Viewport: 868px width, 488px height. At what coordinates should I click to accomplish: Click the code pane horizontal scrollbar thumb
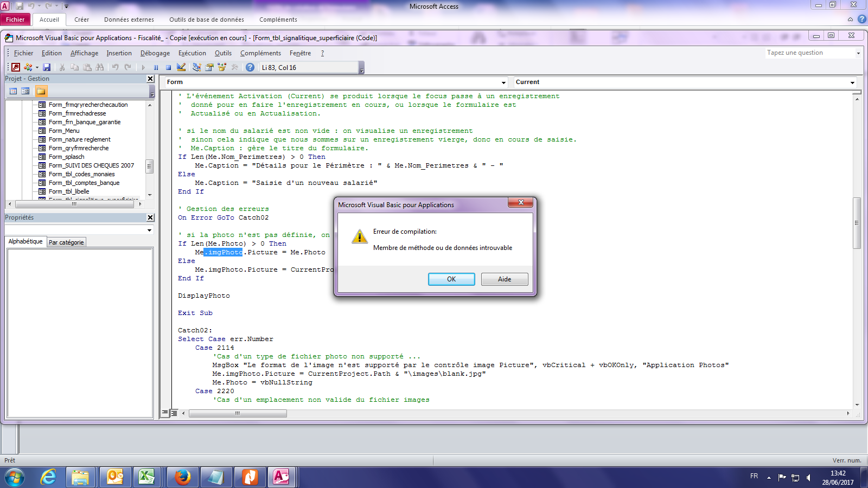pyautogui.click(x=238, y=413)
